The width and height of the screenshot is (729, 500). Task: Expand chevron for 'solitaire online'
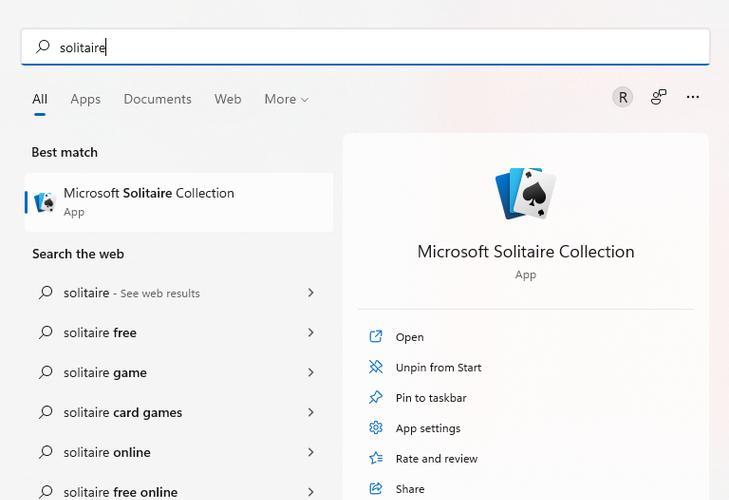(x=311, y=452)
